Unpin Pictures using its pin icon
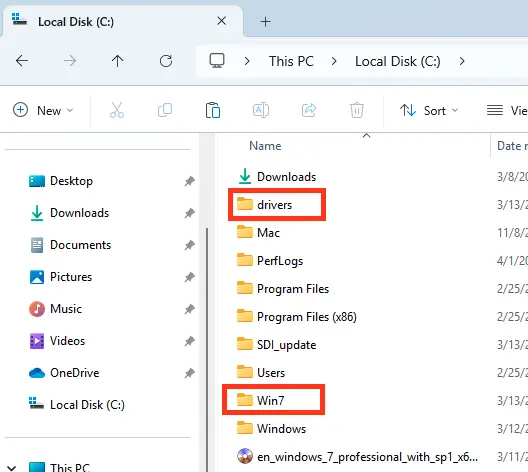Viewport: 528px width, 472px height. [190, 277]
